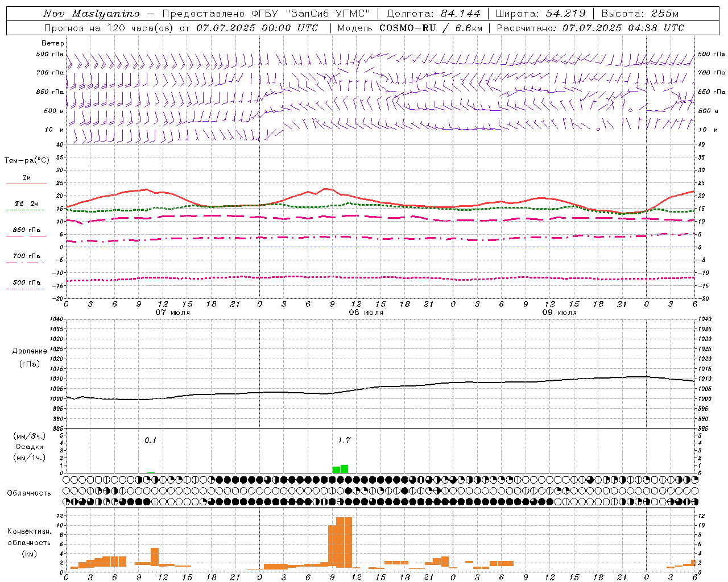Click the Конвективн. облачность (км) label
728x582 pixels.
coord(29,542)
